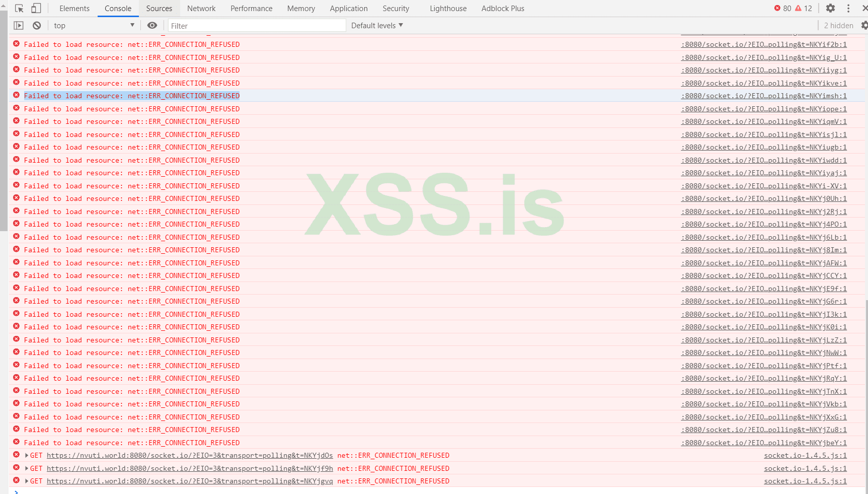Image resolution: width=868 pixels, height=494 pixels.
Task: Expand GET request row ending NKYjdOs
Action: click(x=27, y=455)
